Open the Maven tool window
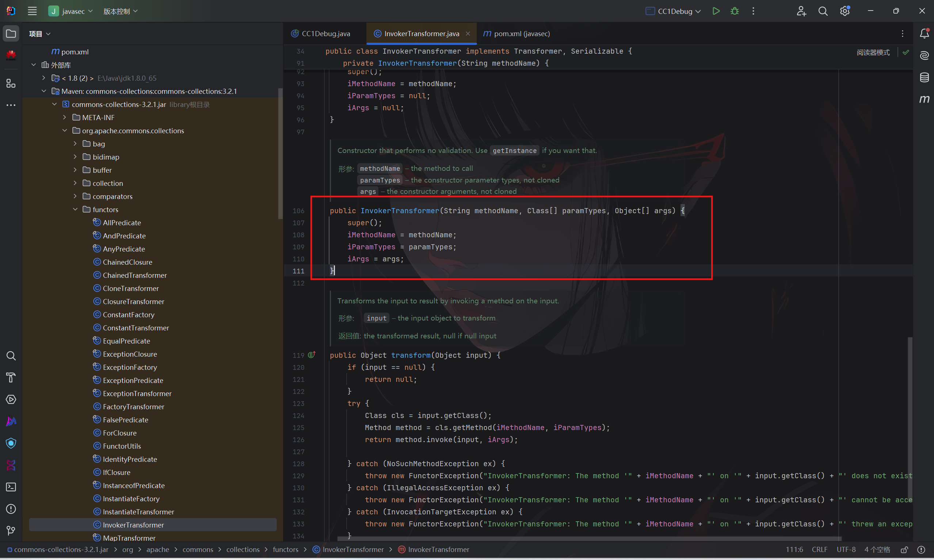 tap(924, 99)
